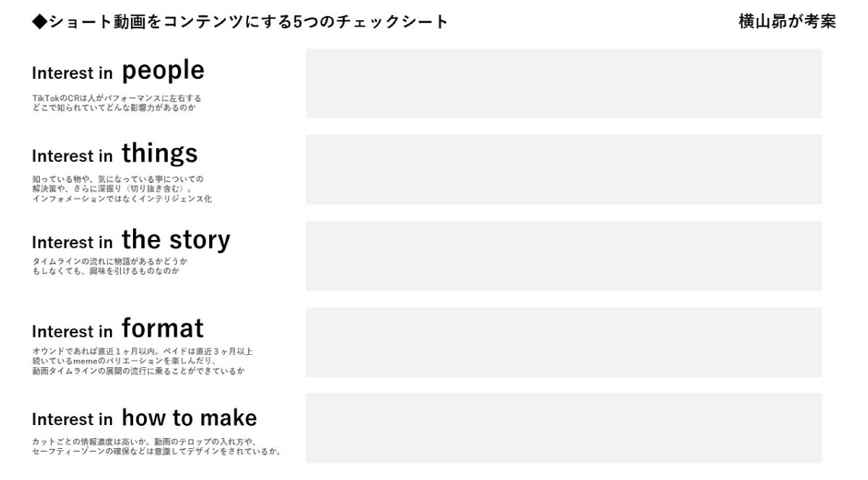Click the gray box beside 'how to make'
868x480 pixels.
[563, 428]
